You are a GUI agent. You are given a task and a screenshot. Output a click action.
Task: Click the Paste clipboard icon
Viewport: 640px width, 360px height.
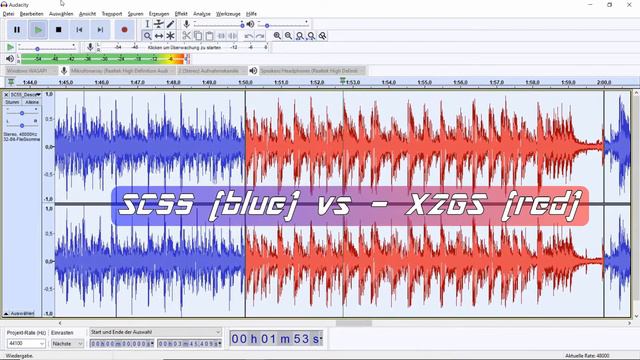[209, 36]
